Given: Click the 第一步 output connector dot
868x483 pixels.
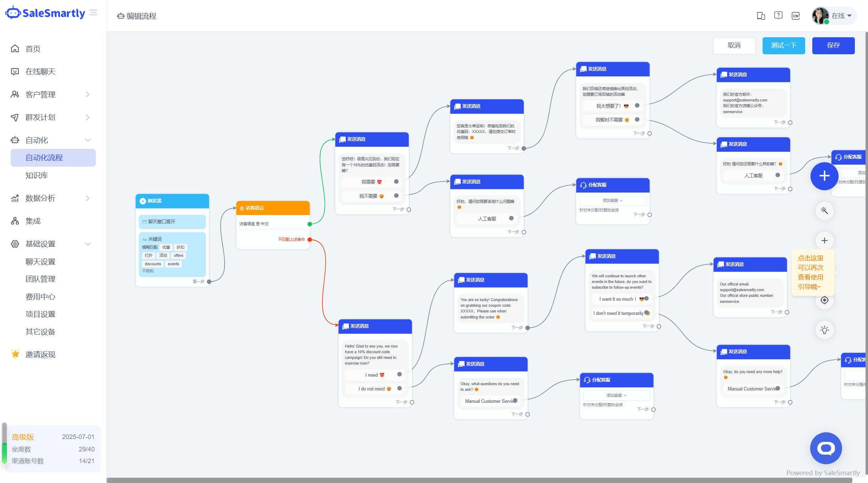Looking at the screenshot, I should [209, 282].
